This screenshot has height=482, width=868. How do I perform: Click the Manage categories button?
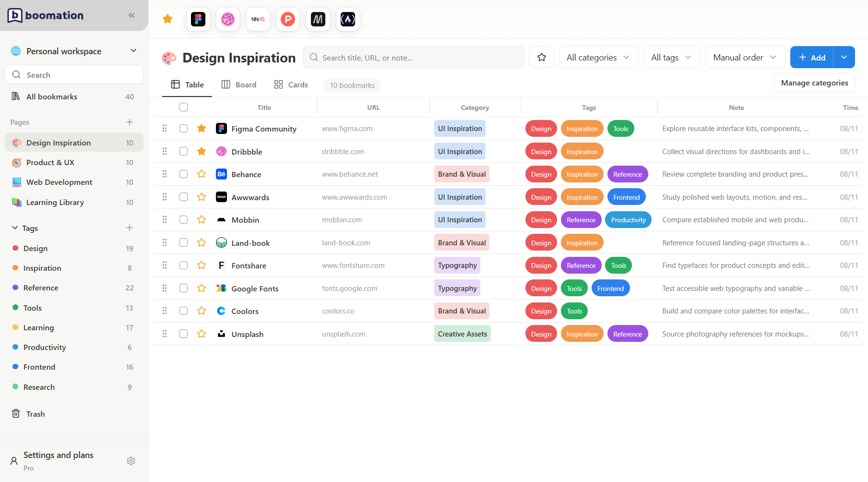(814, 83)
